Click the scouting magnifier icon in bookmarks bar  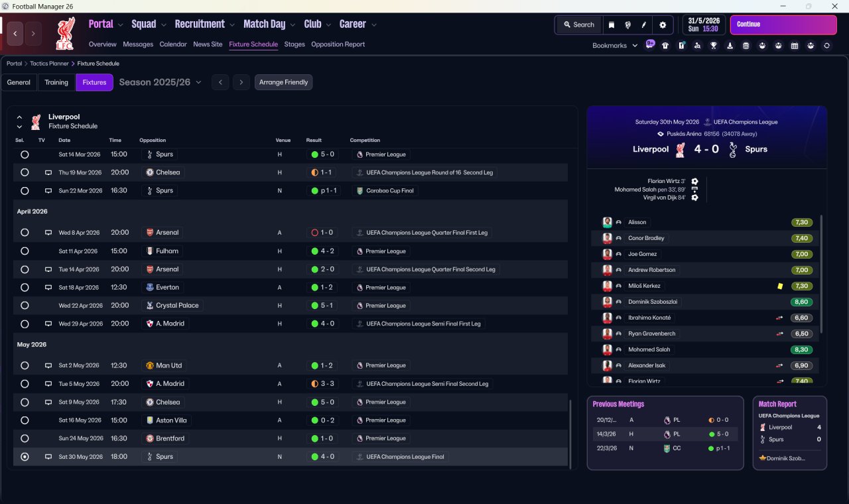click(698, 46)
